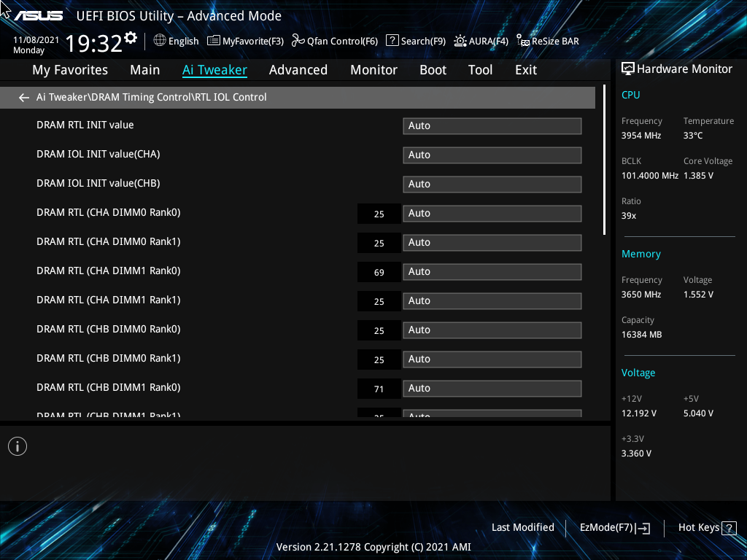Click the back arrow to DRAM Timing Control
Image resolution: width=747 pixels, height=560 pixels.
pos(24,98)
